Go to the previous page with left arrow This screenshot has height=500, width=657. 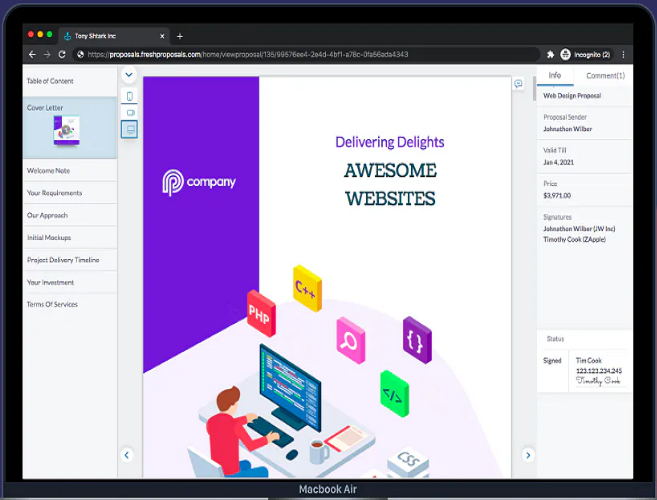point(127,455)
